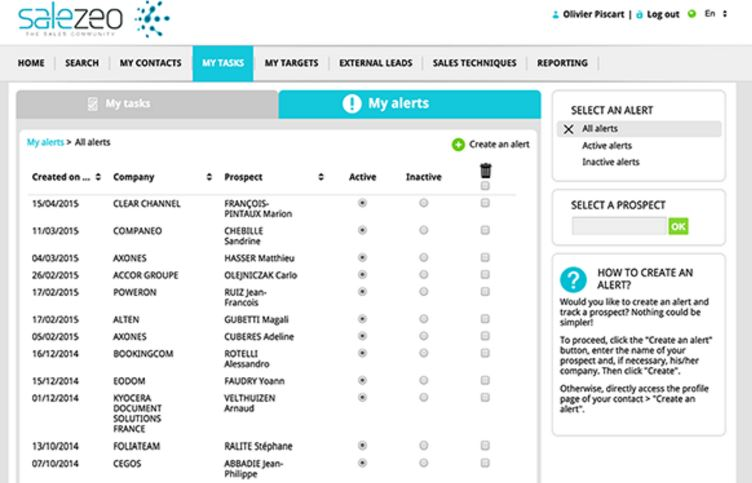Open EXTERNAL LEADS menu item

pyautogui.click(x=376, y=63)
